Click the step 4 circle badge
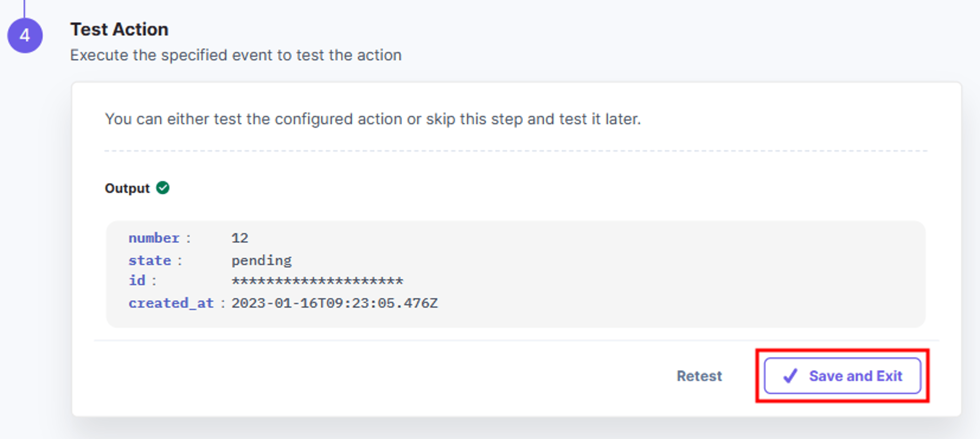 [x=25, y=35]
